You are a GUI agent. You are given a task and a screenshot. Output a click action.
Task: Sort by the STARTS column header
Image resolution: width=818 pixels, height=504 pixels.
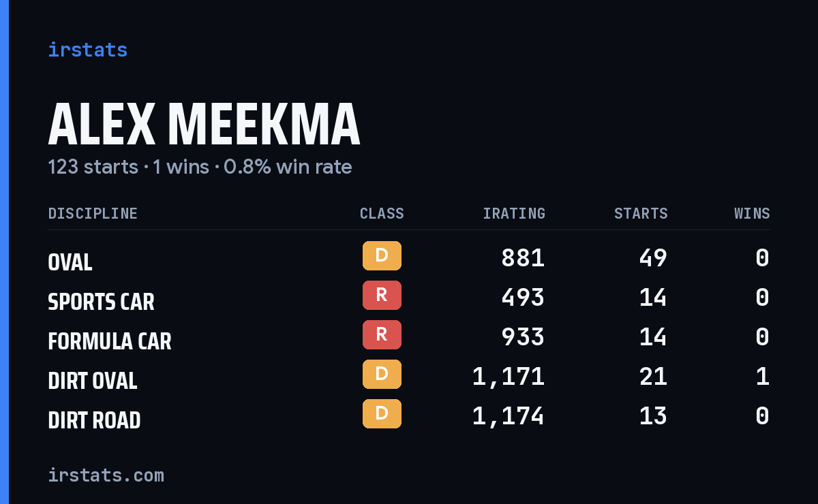(641, 213)
